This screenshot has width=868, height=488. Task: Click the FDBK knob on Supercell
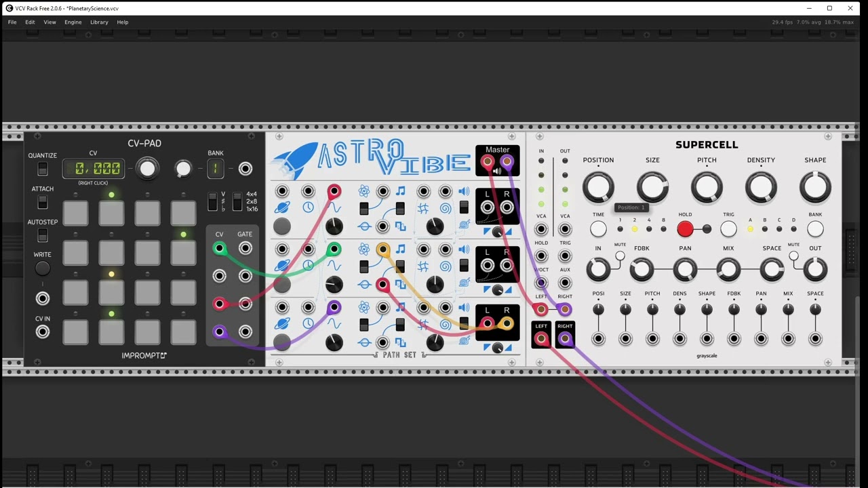pyautogui.click(x=642, y=270)
